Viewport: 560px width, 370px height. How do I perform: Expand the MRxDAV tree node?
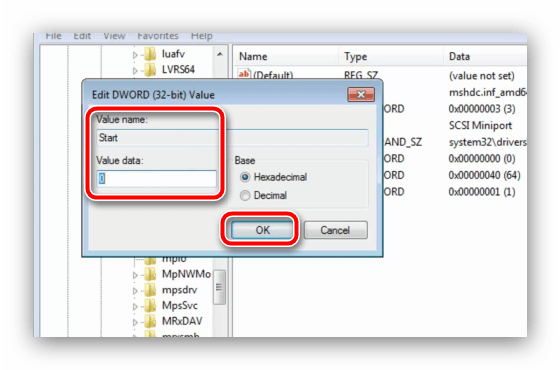[135, 322]
